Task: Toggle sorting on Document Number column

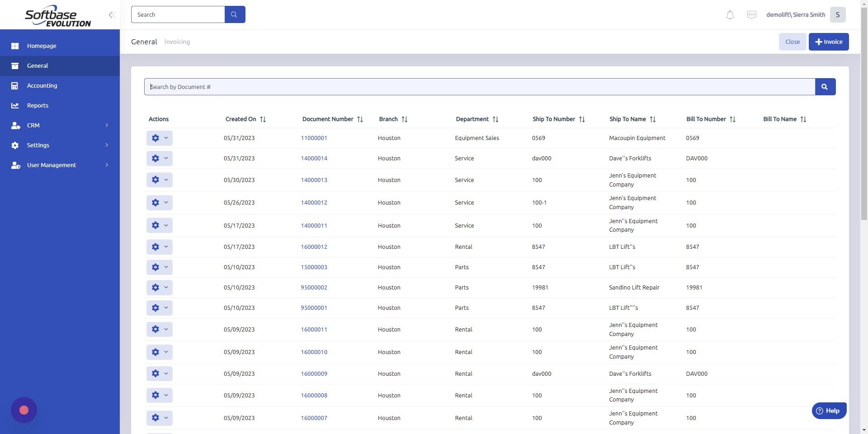Action: click(x=360, y=119)
